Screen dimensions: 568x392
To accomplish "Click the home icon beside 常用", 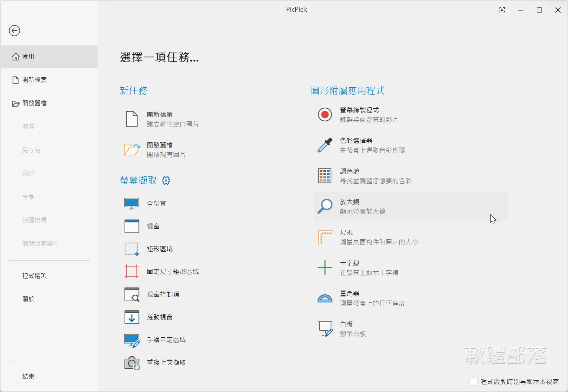I will 16,56.
